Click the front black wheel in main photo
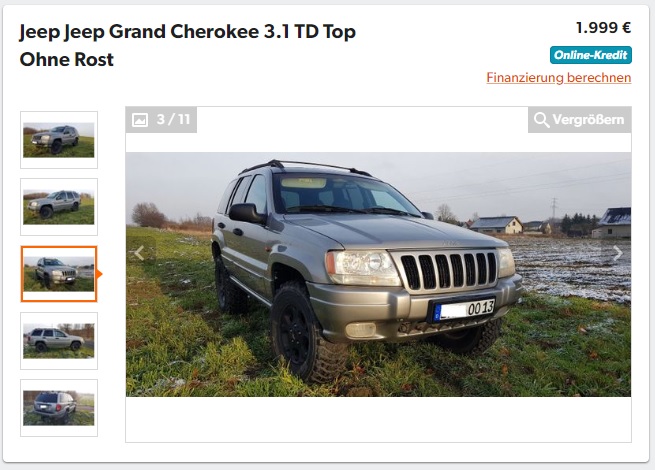Viewport: 655px width, 470px height. coord(303,332)
